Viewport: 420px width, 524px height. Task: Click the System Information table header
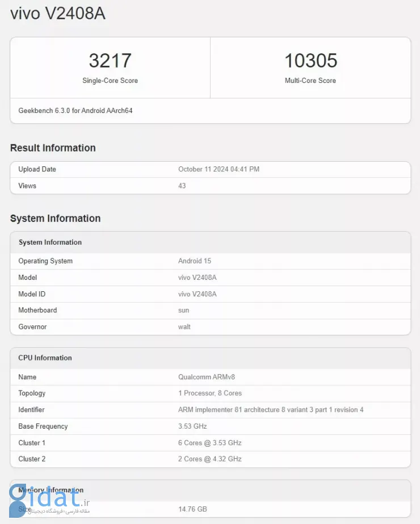[50, 242]
